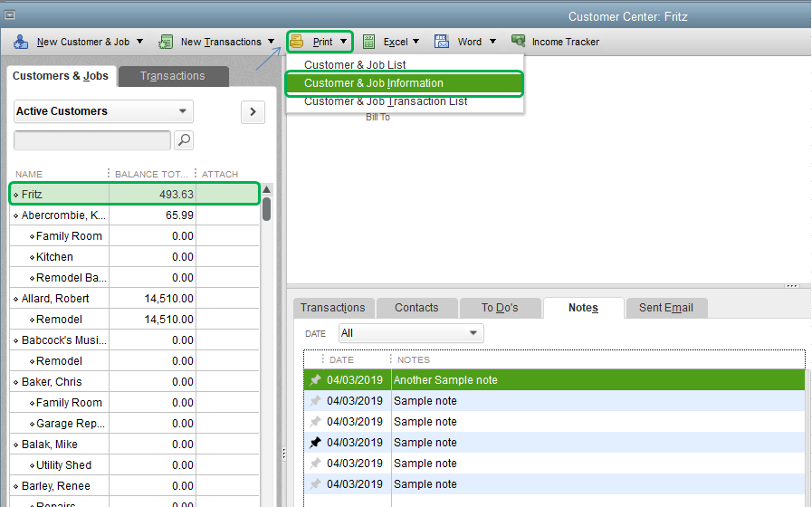Click the customer search input field

pyautogui.click(x=92, y=140)
